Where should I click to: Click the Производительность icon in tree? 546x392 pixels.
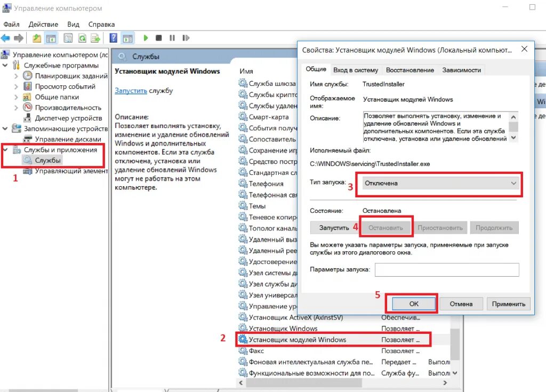click(x=28, y=107)
